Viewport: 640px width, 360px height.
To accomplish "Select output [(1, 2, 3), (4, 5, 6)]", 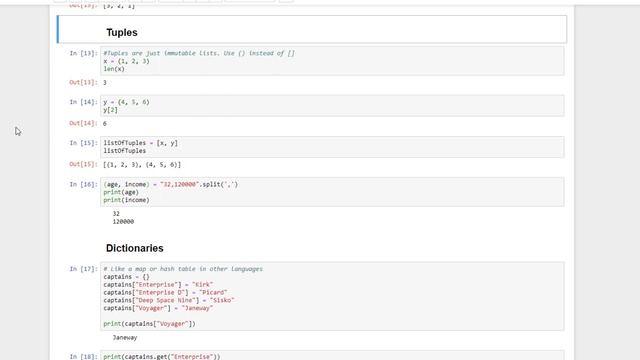I will (142, 165).
